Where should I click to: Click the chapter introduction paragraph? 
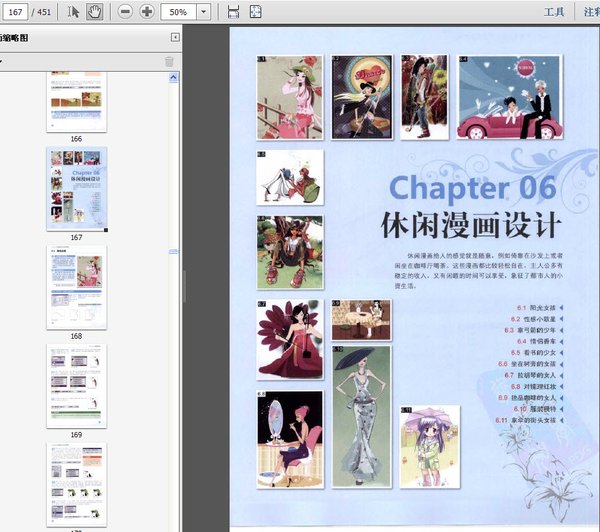pyautogui.click(x=478, y=270)
